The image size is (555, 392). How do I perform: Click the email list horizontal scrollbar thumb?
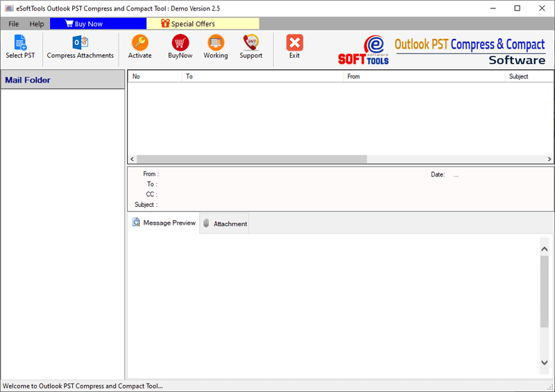click(x=252, y=159)
